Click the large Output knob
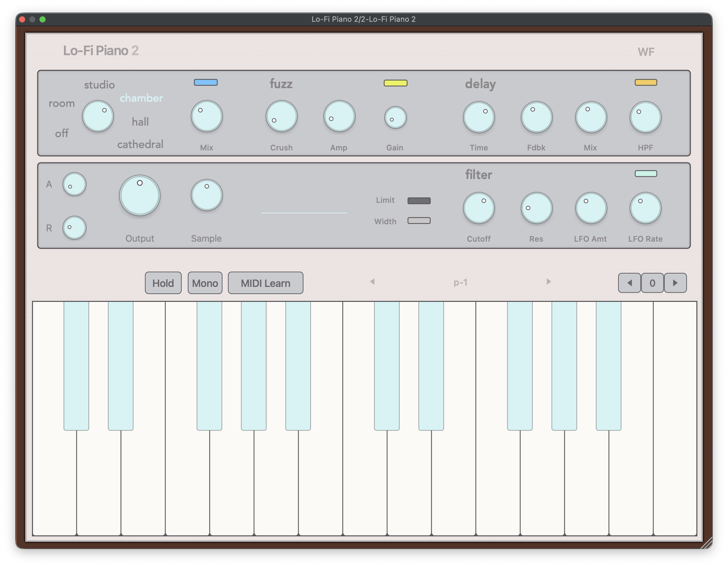This screenshot has height=567, width=728. tap(140, 195)
